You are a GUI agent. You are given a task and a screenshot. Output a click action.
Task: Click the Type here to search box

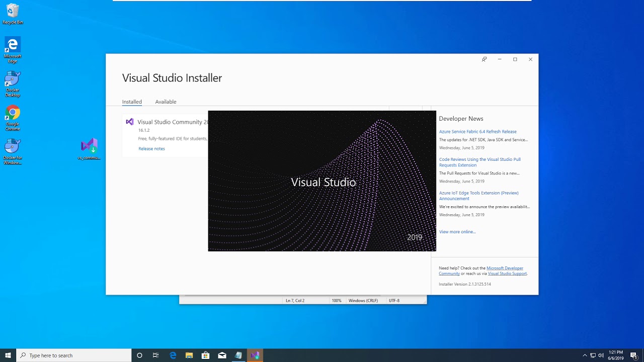pyautogui.click(x=74, y=355)
